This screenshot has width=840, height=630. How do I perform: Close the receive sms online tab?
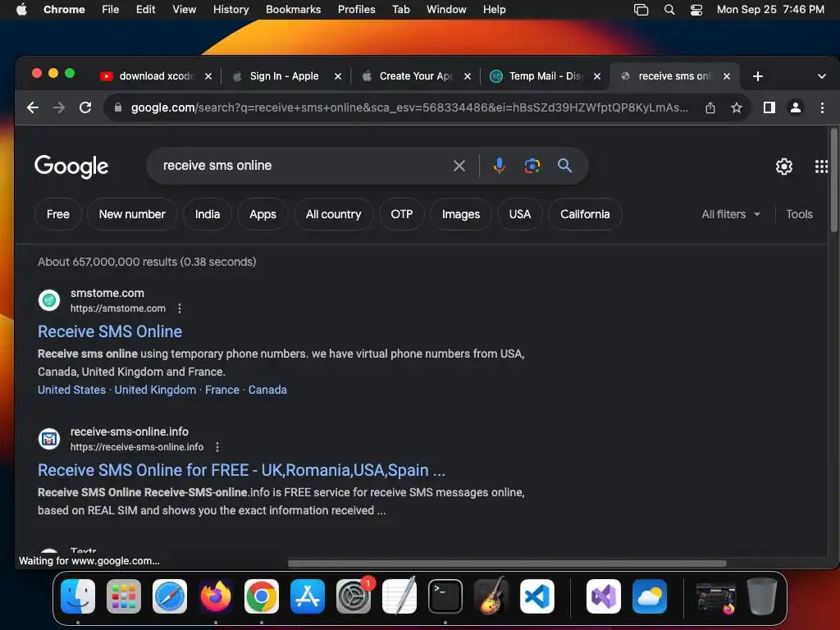coord(727,76)
